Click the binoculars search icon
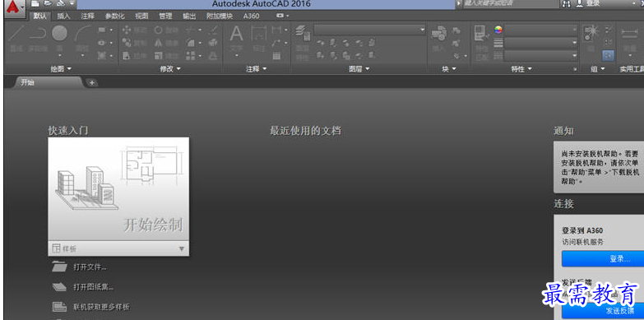 pyautogui.click(x=567, y=3)
